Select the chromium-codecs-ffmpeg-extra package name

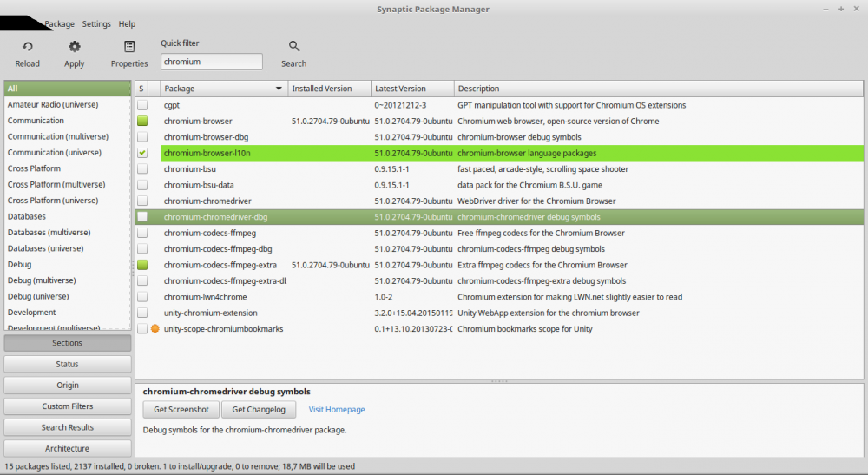[x=220, y=265]
